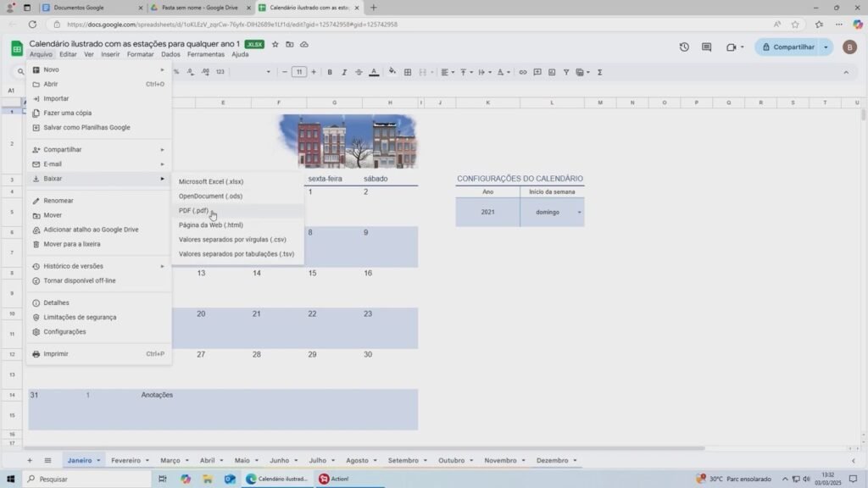Open the Janeiro sheet tab dropdown arrow
The height and width of the screenshot is (488, 868).
[98, 461]
